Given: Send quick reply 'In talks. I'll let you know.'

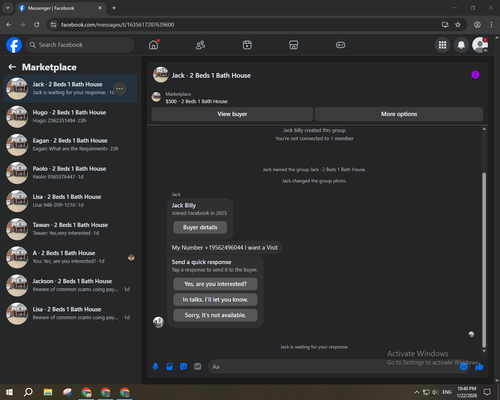Looking at the screenshot, I should (x=215, y=300).
